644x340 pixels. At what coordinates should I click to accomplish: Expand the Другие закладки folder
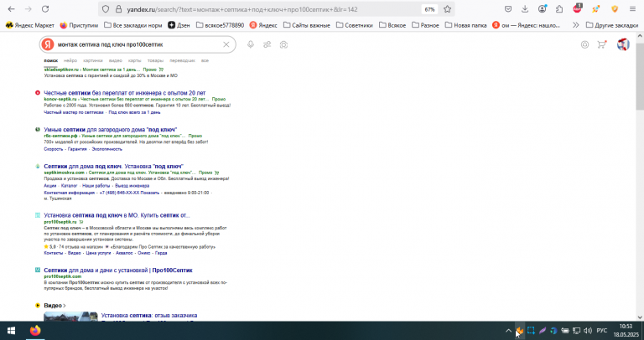[611, 25]
